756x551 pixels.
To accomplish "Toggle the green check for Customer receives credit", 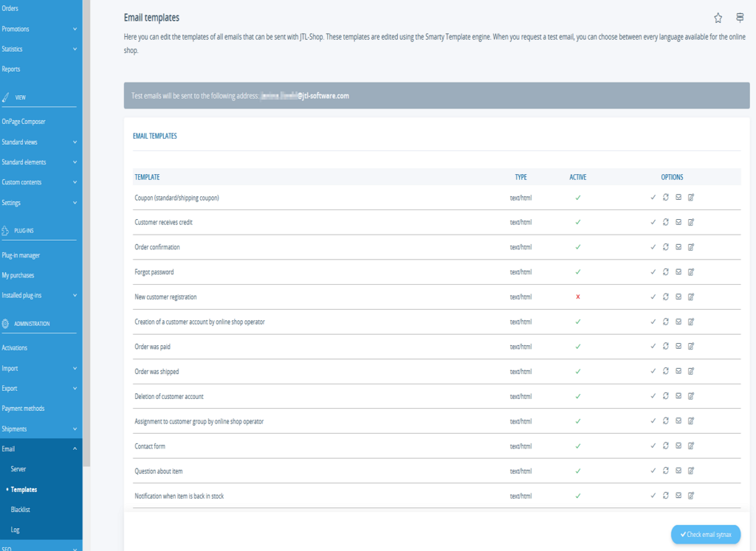I will pos(578,222).
